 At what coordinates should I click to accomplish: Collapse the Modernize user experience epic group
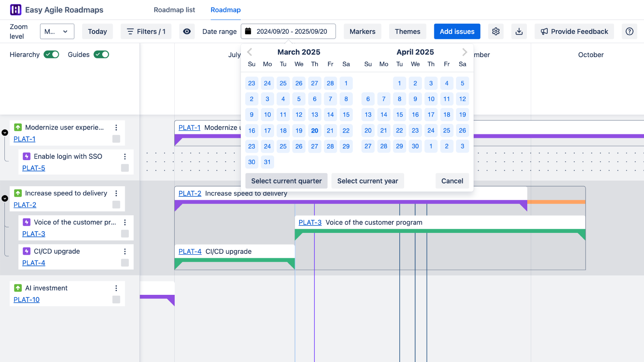[5, 132]
